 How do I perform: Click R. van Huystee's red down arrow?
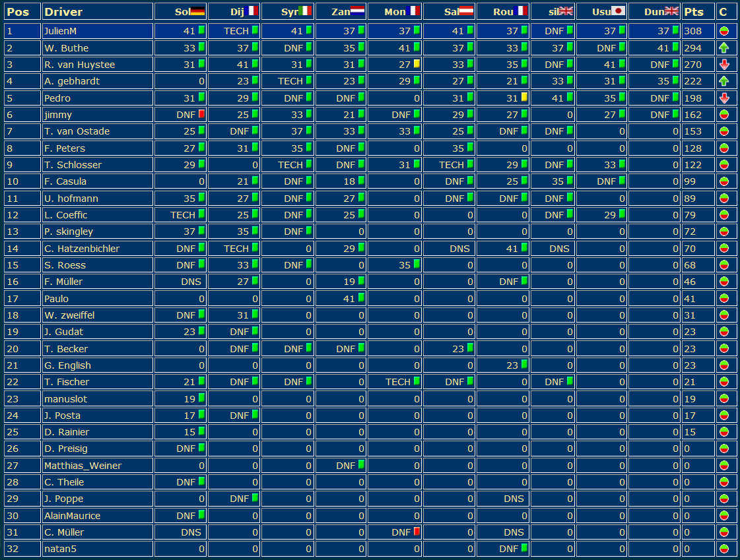pyautogui.click(x=724, y=65)
